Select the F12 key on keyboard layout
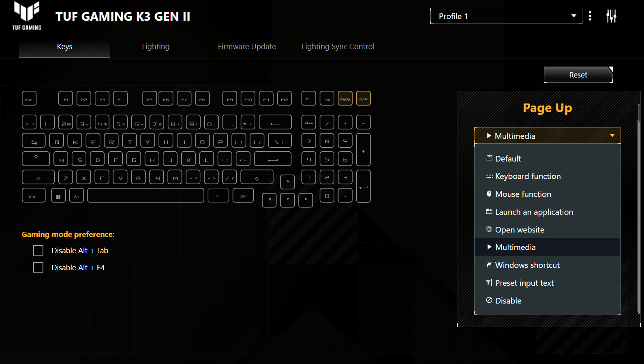Image resolution: width=644 pixels, height=364 pixels. [x=285, y=99]
